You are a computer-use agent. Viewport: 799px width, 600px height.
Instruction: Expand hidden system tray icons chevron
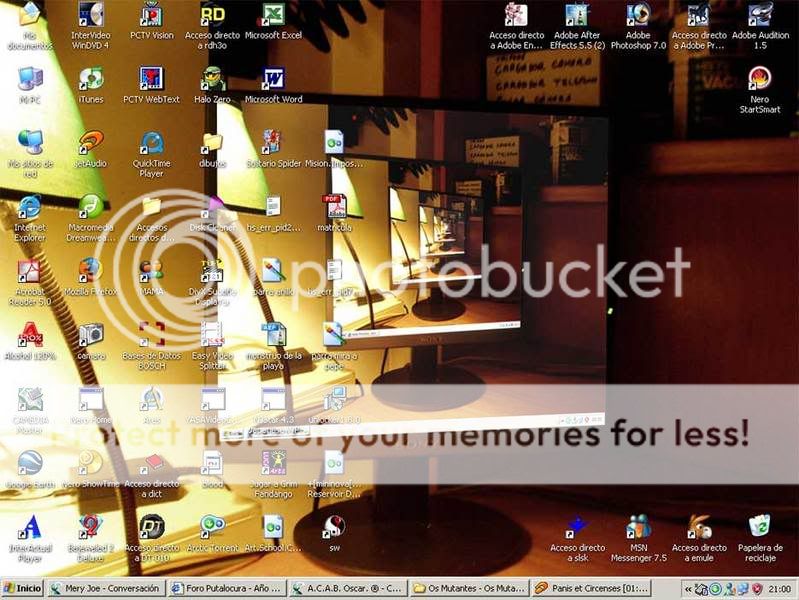pos(688,589)
